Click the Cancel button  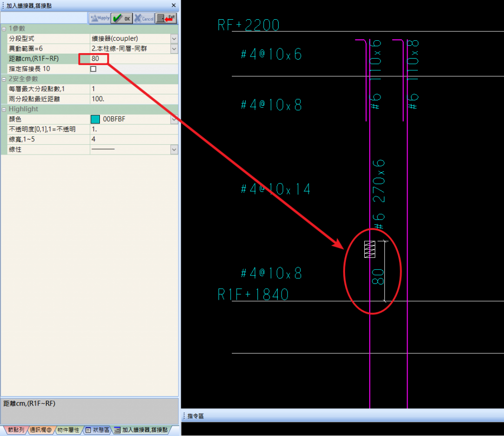pyautogui.click(x=144, y=18)
